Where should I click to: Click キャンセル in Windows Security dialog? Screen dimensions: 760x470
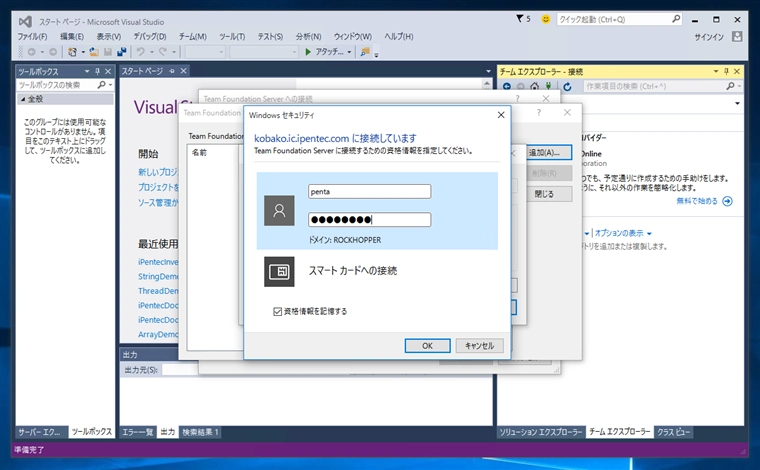[x=479, y=345]
